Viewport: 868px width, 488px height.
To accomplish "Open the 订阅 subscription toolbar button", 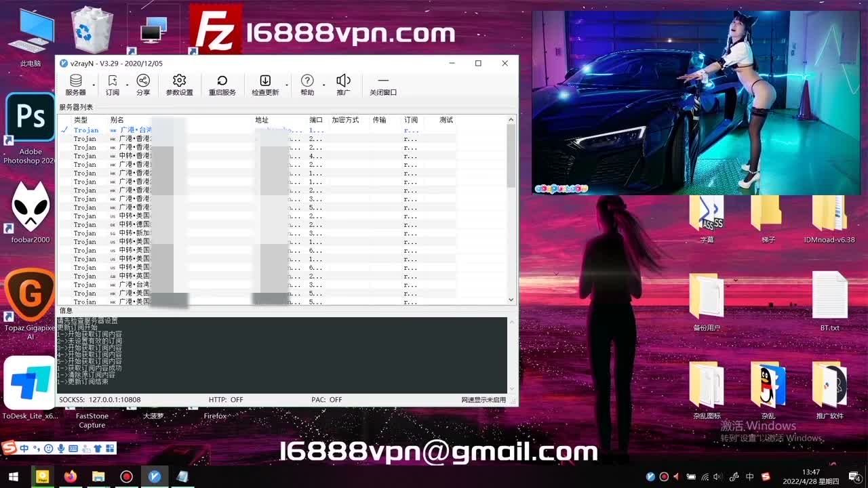I will [112, 85].
